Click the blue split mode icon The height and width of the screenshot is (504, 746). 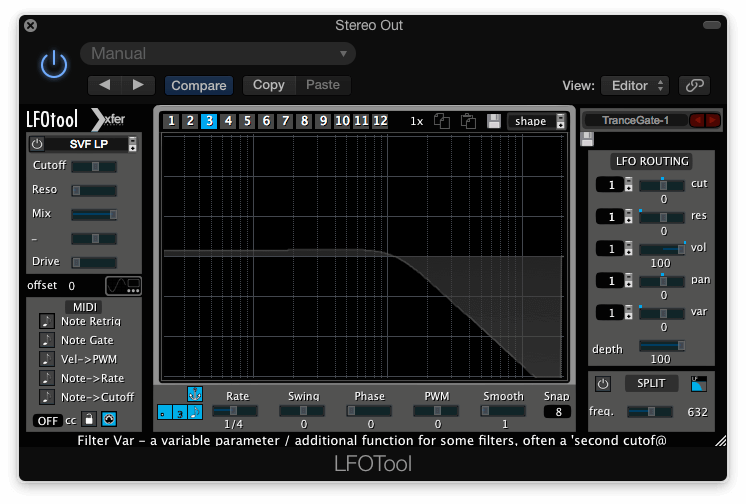click(698, 384)
